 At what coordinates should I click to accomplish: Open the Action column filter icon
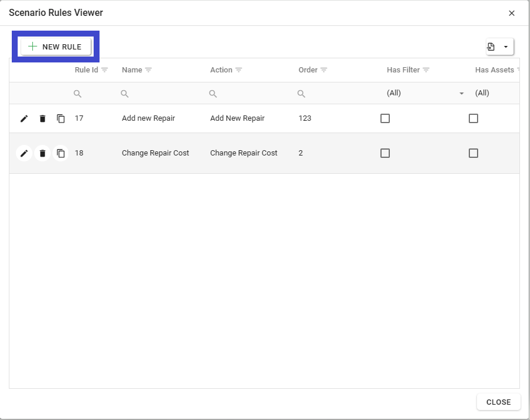(238, 70)
